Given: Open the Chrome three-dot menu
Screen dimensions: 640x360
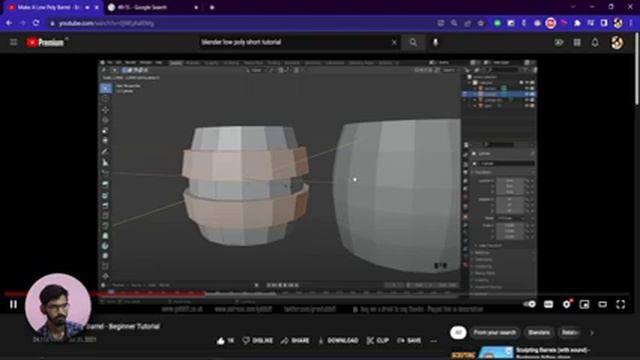Looking at the screenshot, I should coord(631,23).
